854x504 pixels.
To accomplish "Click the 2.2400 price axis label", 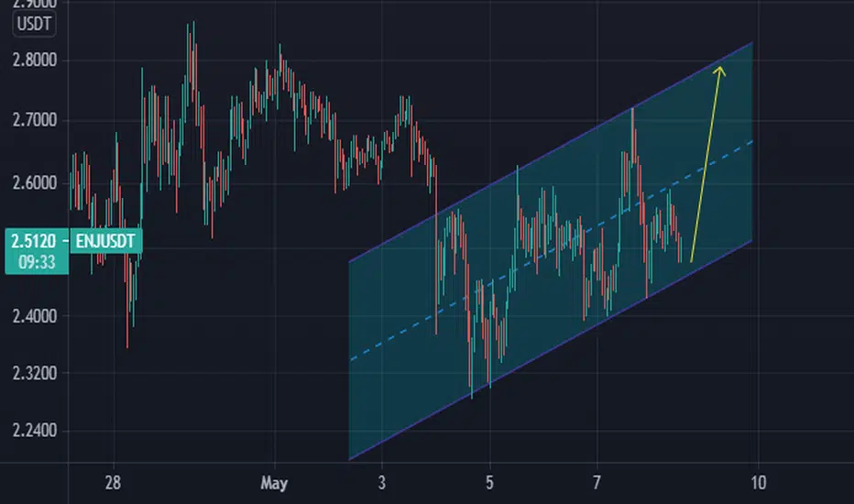I will click(34, 431).
